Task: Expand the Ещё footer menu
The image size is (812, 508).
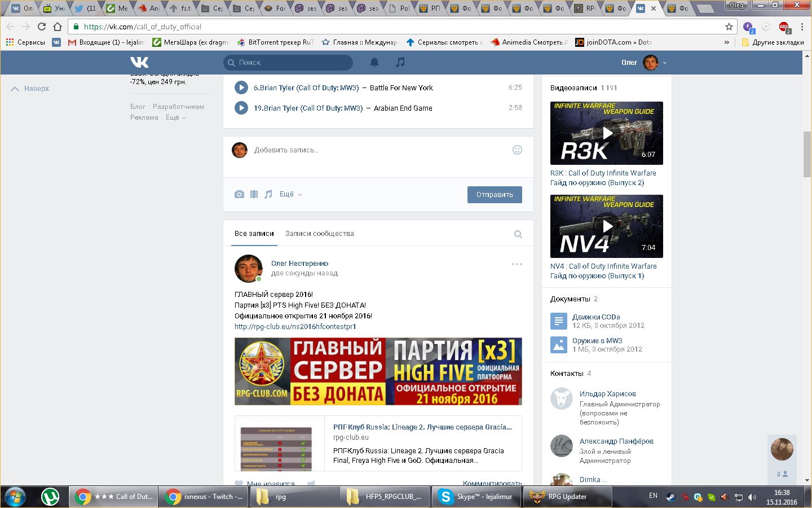Action: (176, 117)
